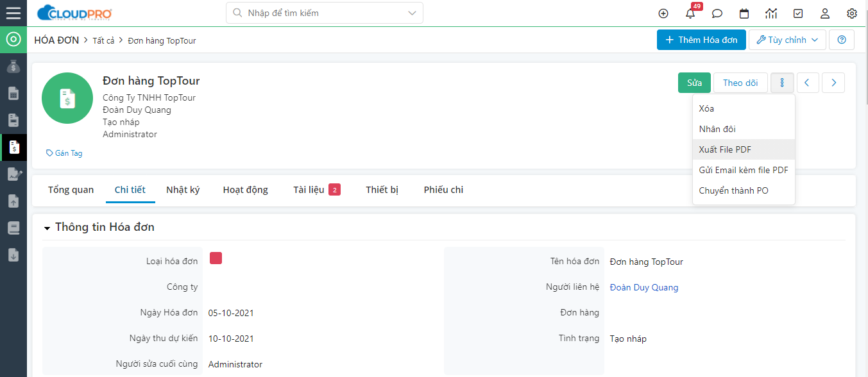Image resolution: width=868 pixels, height=377 pixels.
Task: Collapse the 'Thông tin Hóa đơn' section
Action: point(47,228)
